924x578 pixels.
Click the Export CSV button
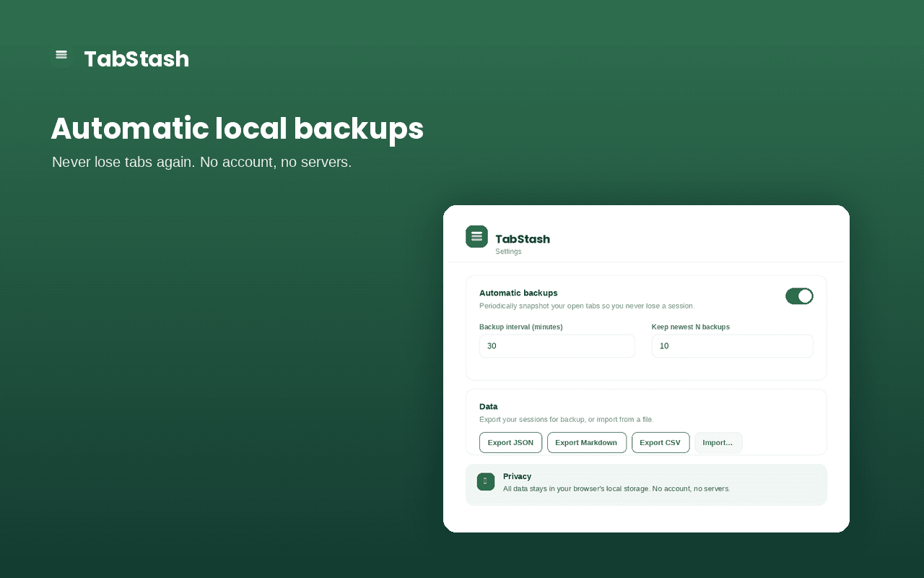pos(661,443)
